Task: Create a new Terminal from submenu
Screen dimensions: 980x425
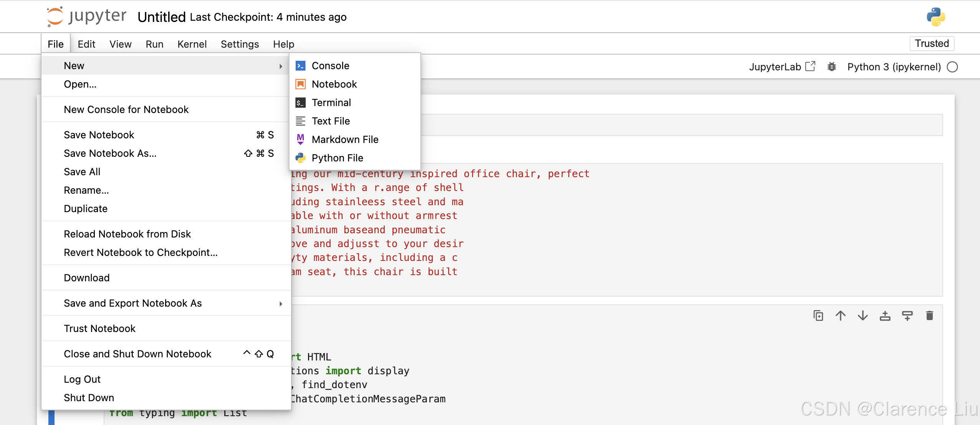Action: (x=331, y=103)
